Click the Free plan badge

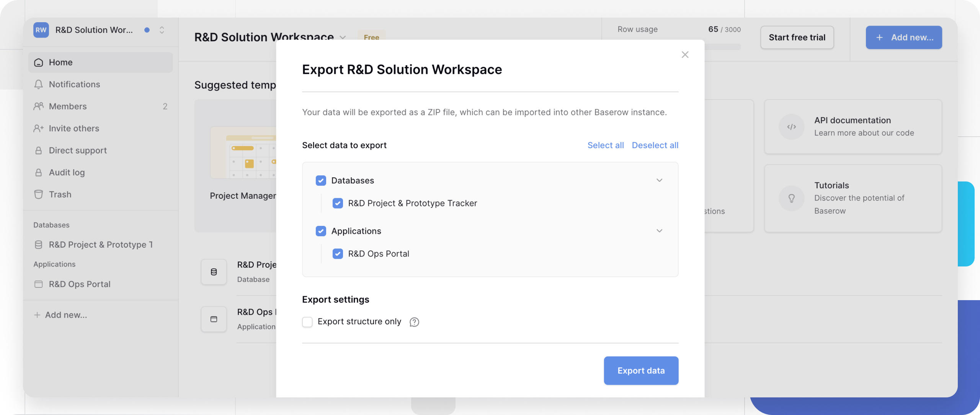tap(371, 37)
